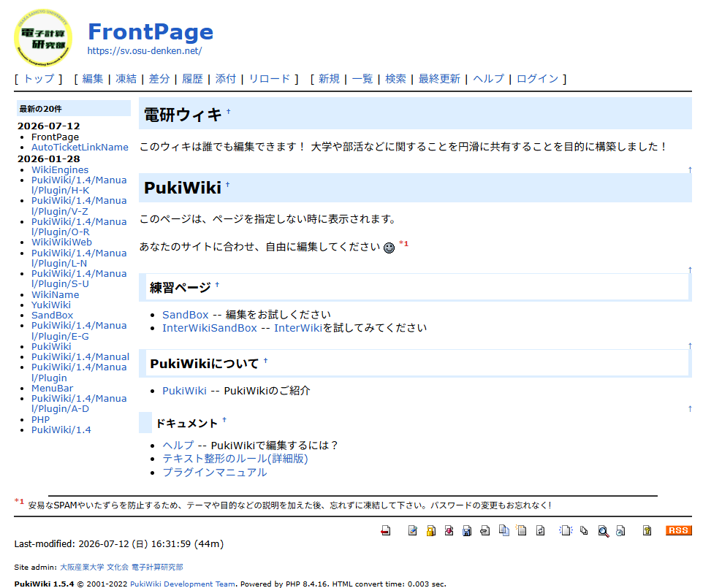Click the up arrow above the PukiWiki heading
Image resolution: width=703 pixels, height=588 pixels.
(x=690, y=169)
